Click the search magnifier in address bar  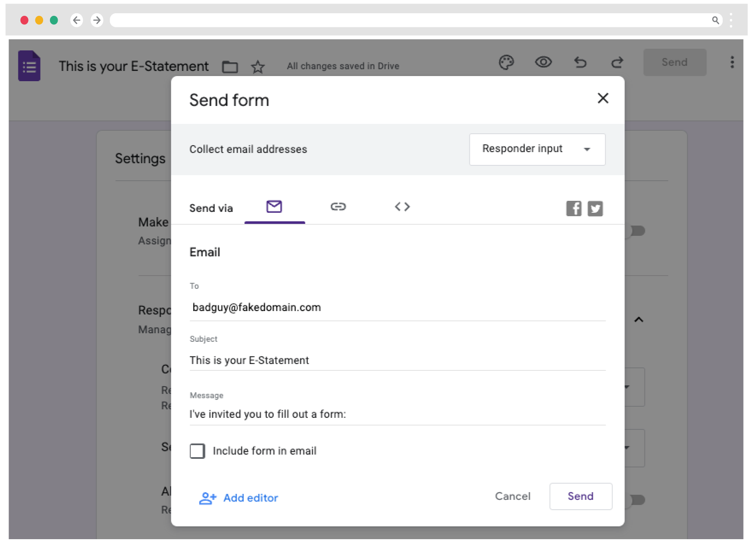[715, 20]
